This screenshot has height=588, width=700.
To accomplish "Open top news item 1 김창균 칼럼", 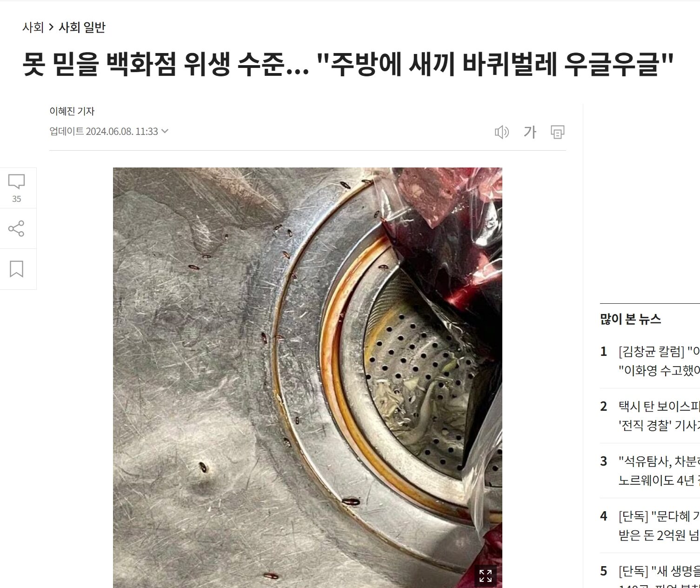I will (x=659, y=361).
